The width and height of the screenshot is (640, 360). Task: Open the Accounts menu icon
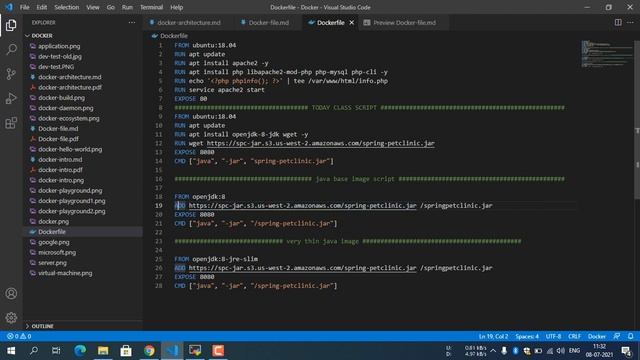click(x=11, y=293)
